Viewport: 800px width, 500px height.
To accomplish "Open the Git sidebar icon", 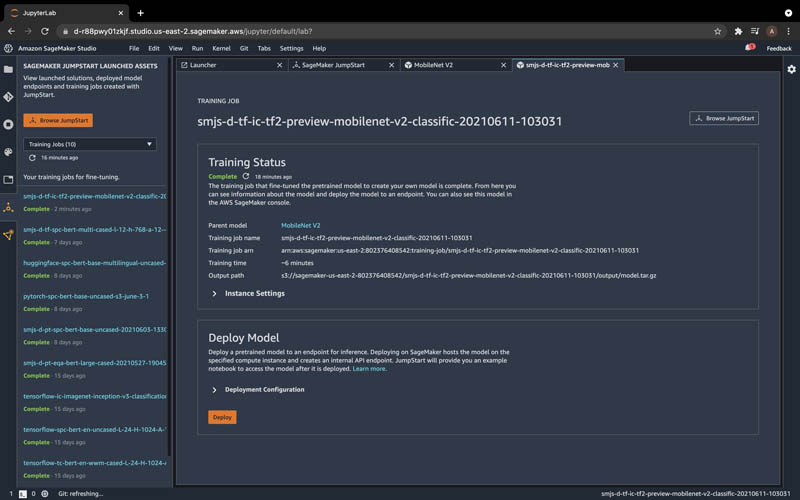I will 8,97.
